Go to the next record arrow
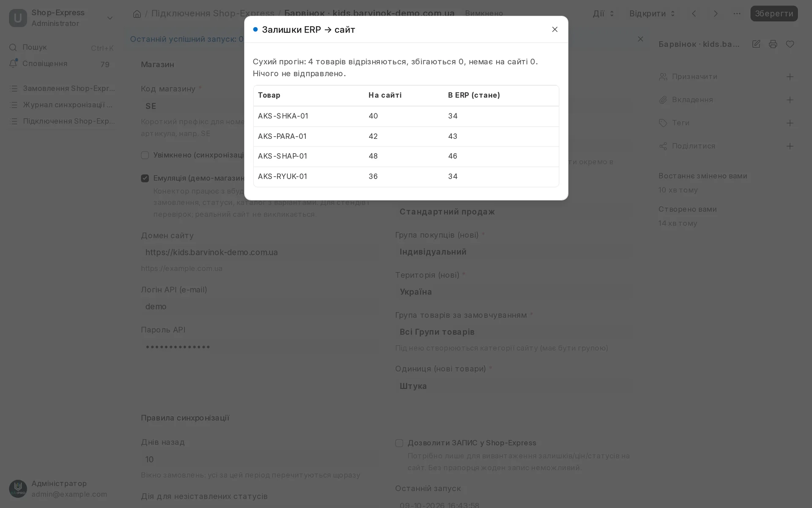 [x=716, y=14]
